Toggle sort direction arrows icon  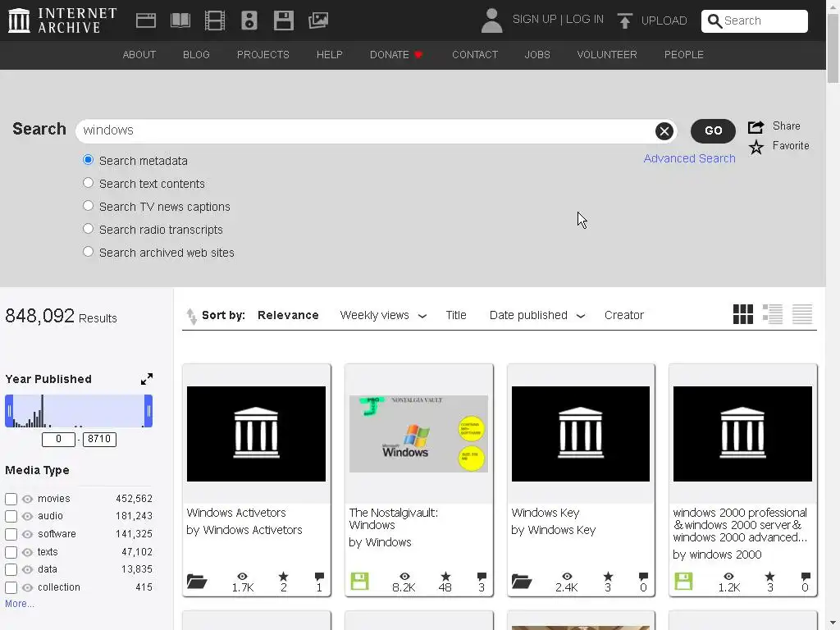pos(191,316)
